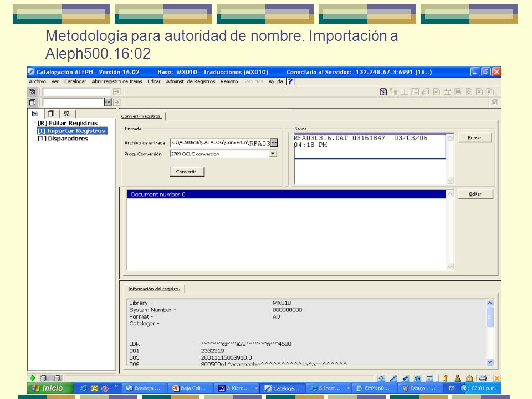532x399 pixels.
Task: Click the go arrow after the first toolbar field
Action: tap(117, 91)
